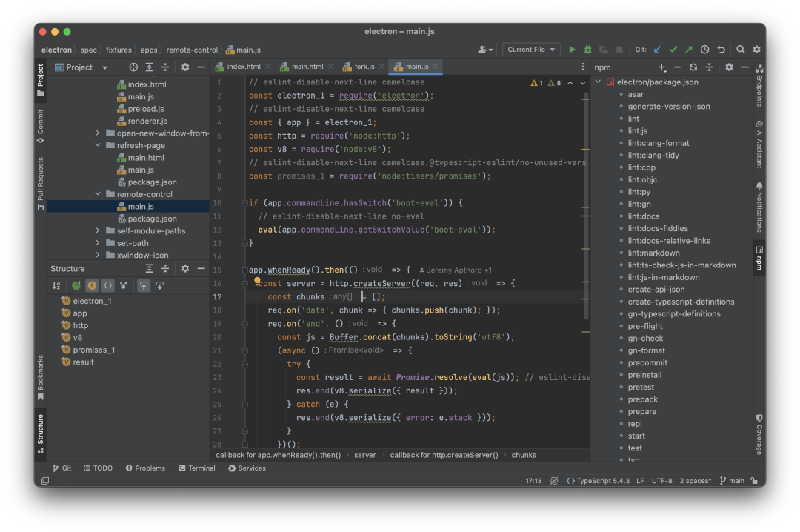800x532 pixels.
Task: Expand the xwindow-icon folder
Action: (98, 256)
